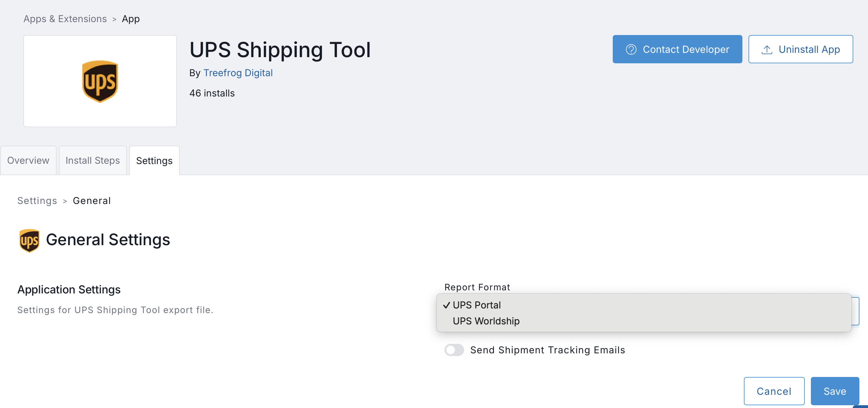868x408 pixels.
Task: Click the Uninstall App button label
Action: coord(809,49)
